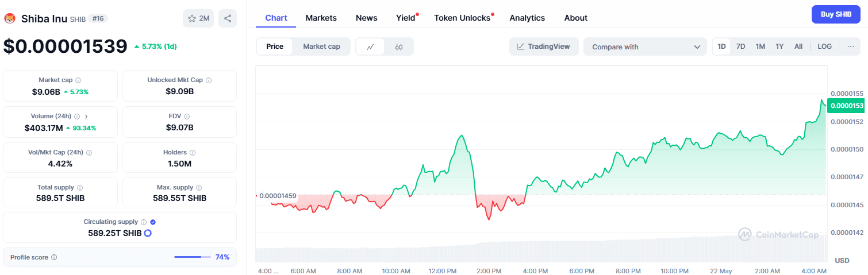Click the 22 May date axis label
This screenshot has width=868, height=275.
(720, 271)
